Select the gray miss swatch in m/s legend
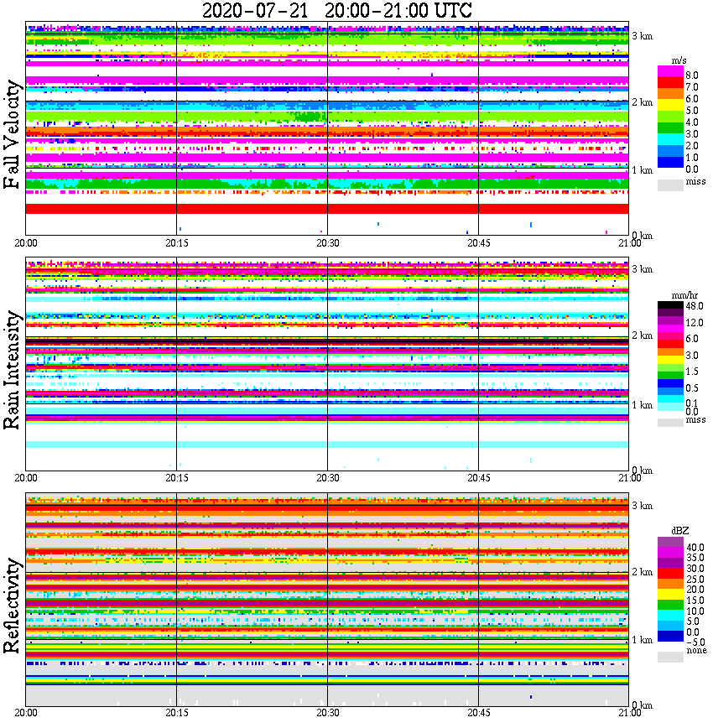Viewport: 713px width, 728px height. click(x=670, y=185)
